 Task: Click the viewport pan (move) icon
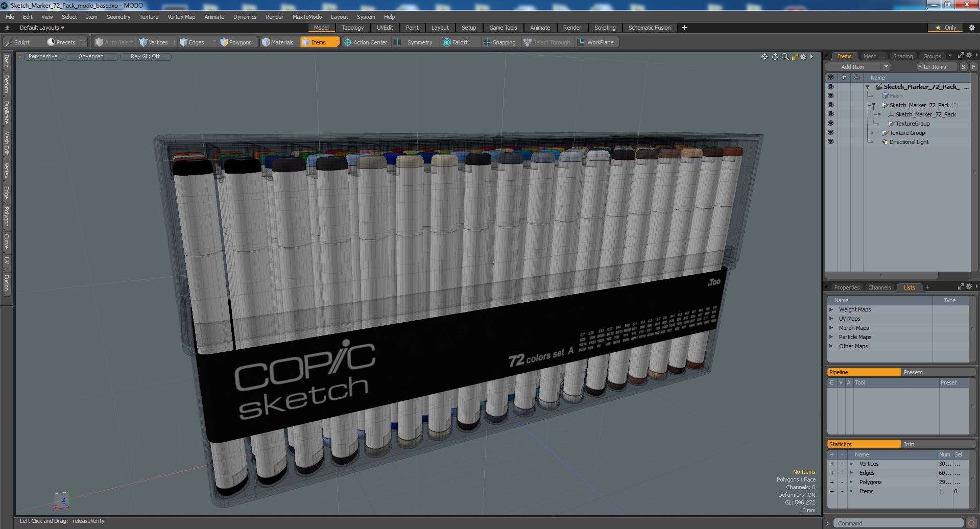click(764, 57)
